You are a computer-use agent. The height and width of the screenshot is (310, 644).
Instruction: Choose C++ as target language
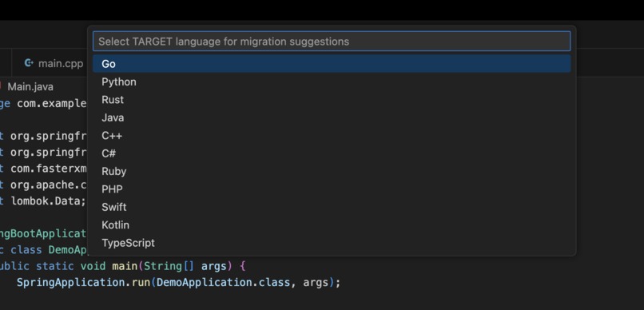pyautogui.click(x=332, y=136)
